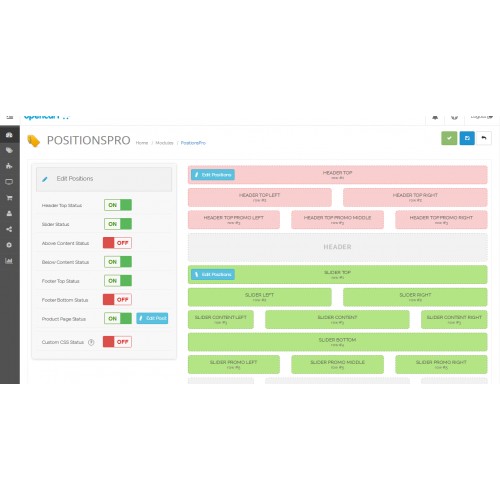Open the sales cart icon in the sidebar
500x500 pixels.
point(9,198)
